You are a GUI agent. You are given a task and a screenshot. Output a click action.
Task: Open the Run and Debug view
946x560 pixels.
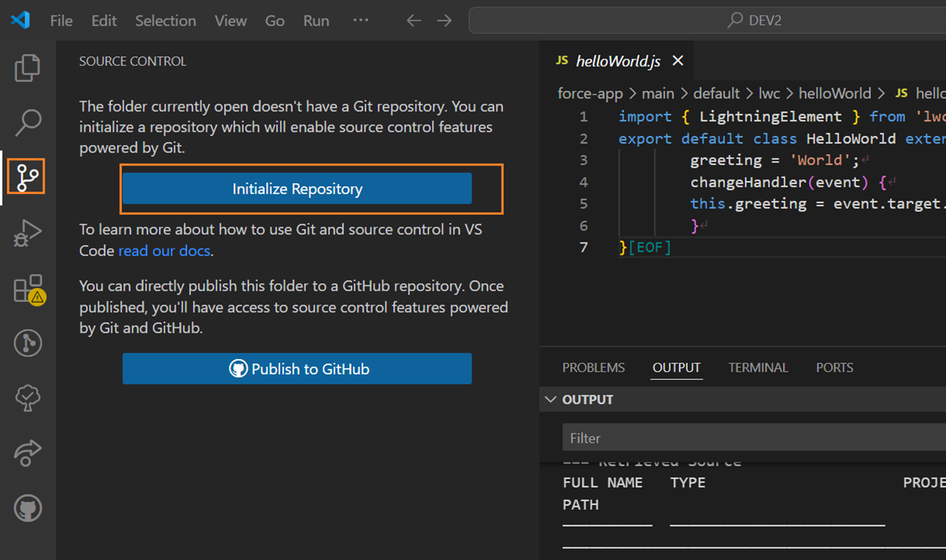[x=27, y=232]
